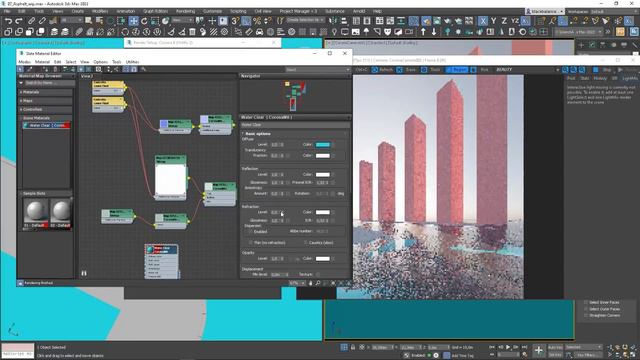Screen dimensions: 640x360
Task: Open the Rendering menu
Action: point(185,11)
